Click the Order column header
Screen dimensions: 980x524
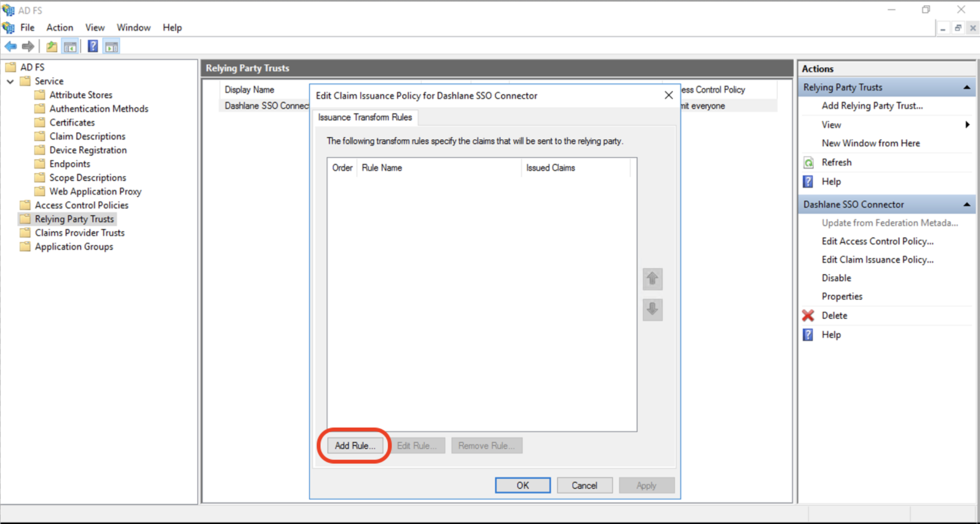pos(342,168)
